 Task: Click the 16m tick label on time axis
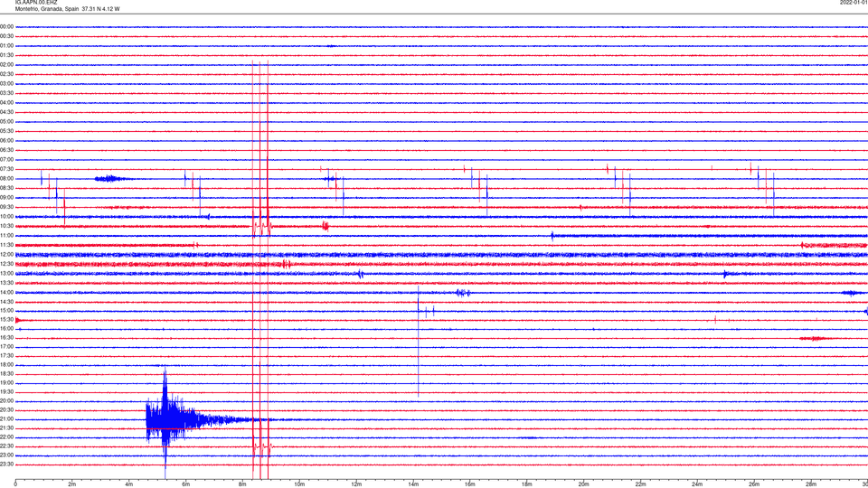[470, 484]
